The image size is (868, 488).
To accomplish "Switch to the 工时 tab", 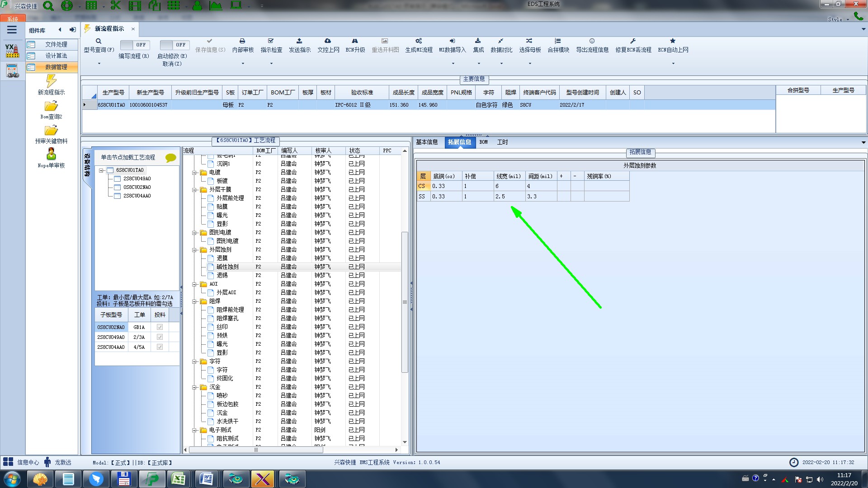I will [502, 142].
